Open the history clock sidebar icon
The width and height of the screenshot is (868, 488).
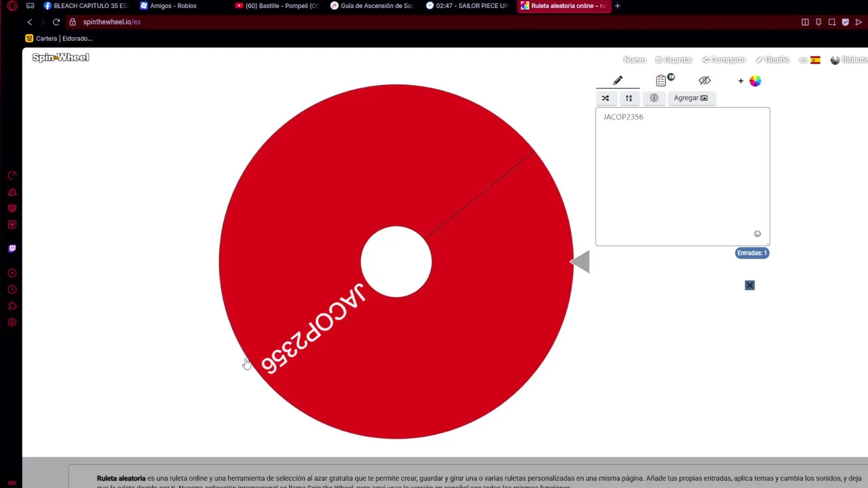click(12, 289)
